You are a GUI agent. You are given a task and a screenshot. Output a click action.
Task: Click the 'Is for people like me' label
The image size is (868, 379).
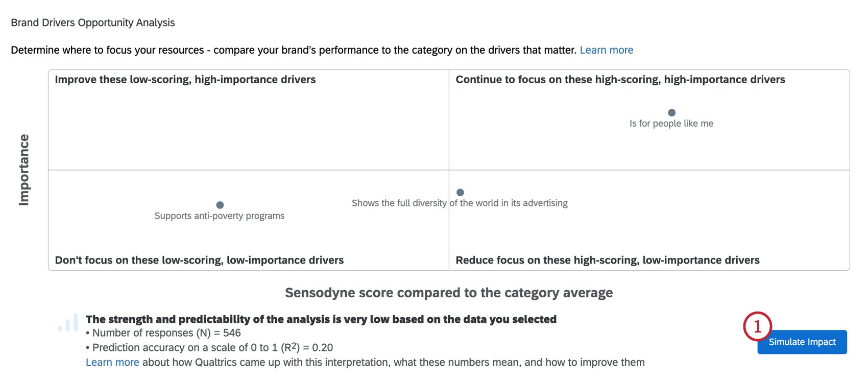[x=671, y=124]
